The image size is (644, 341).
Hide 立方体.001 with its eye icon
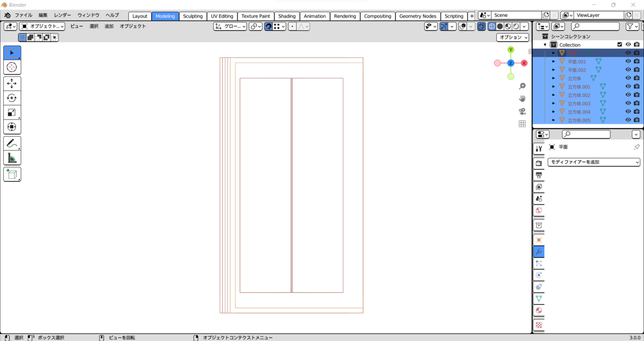click(628, 87)
